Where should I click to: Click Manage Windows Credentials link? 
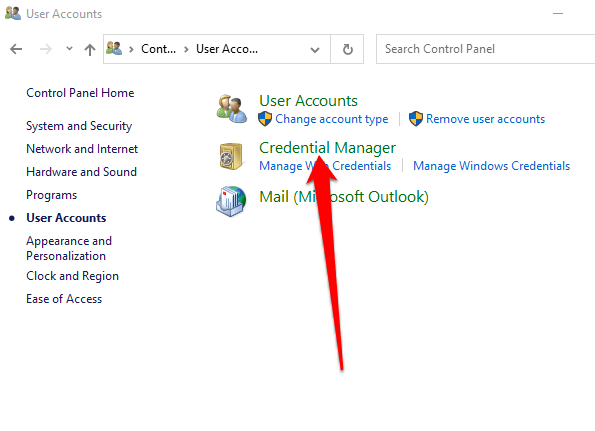(491, 166)
